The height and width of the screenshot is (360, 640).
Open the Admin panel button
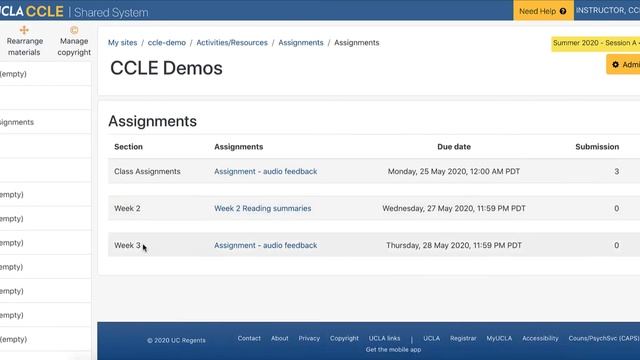coord(623,64)
